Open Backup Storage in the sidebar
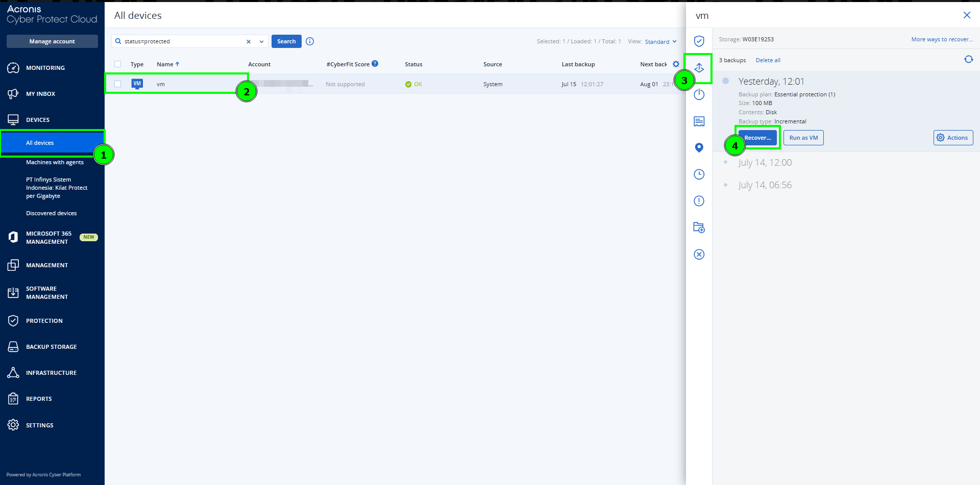 click(51, 347)
